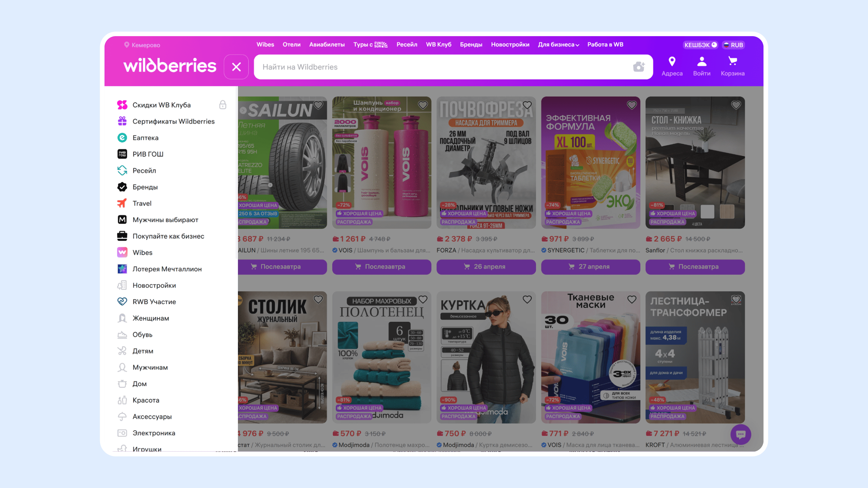Click the Wibes icon in sidebar
The width and height of the screenshot is (868, 488).
click(122, 252)
